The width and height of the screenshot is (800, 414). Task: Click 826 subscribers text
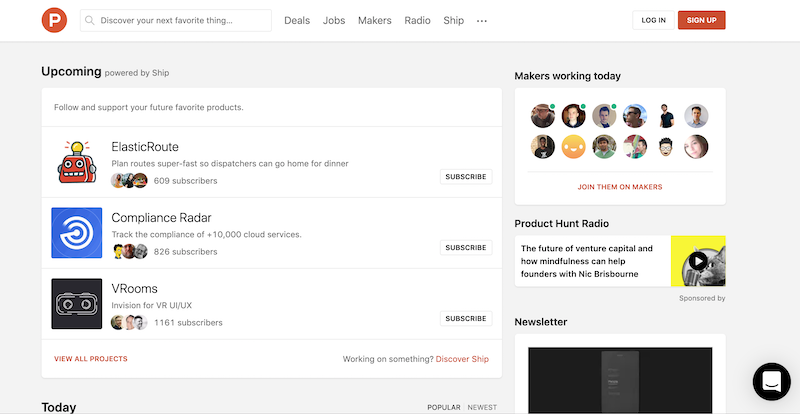186,252
